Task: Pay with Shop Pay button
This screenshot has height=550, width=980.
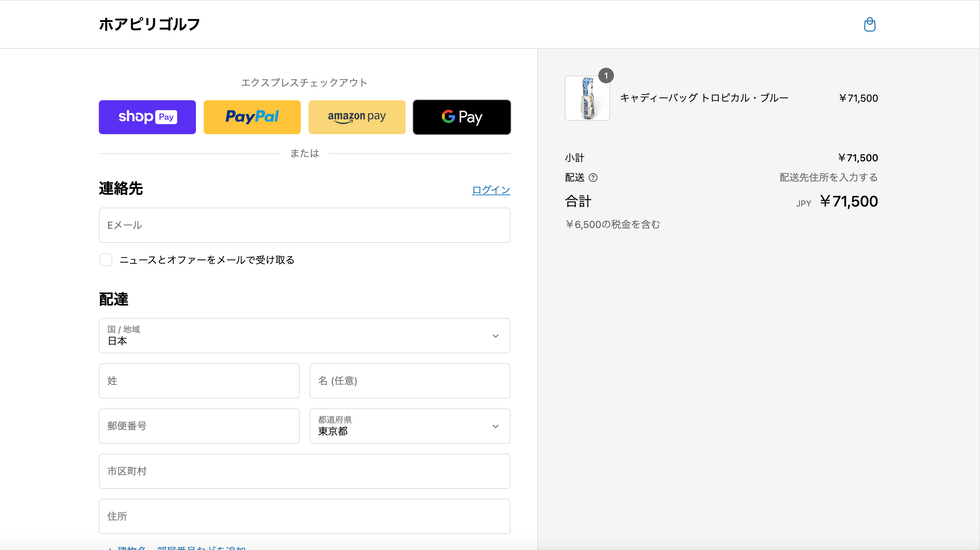Action: (x=147, y=117)
